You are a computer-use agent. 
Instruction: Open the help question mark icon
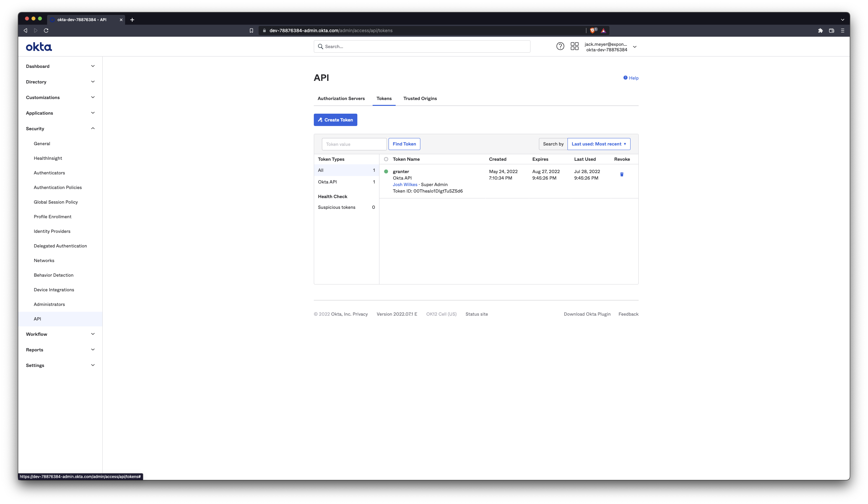pos(560,46)
